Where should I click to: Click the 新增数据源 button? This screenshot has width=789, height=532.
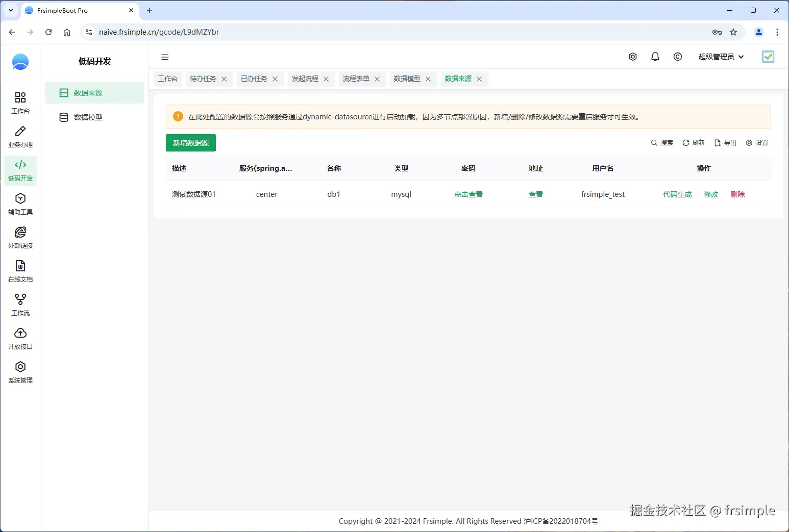[x=190, y=143]
